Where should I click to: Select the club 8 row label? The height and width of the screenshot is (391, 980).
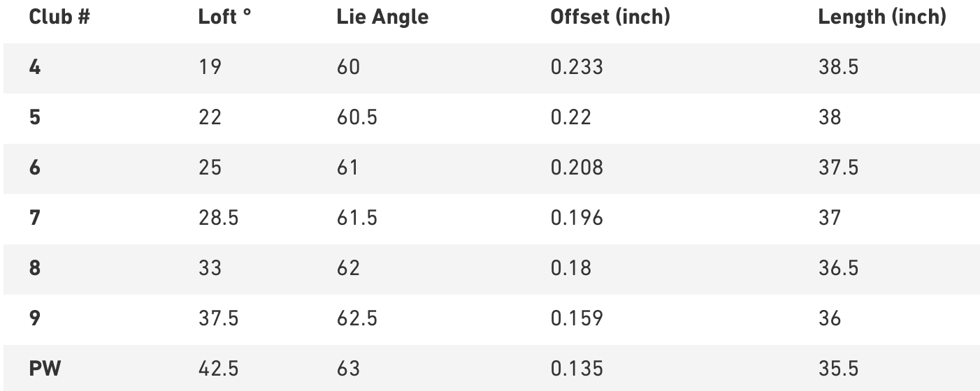(35, 268)
